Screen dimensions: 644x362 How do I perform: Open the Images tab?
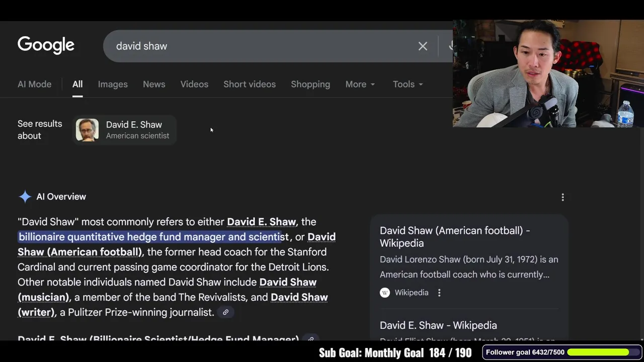(x=113, y=84)
